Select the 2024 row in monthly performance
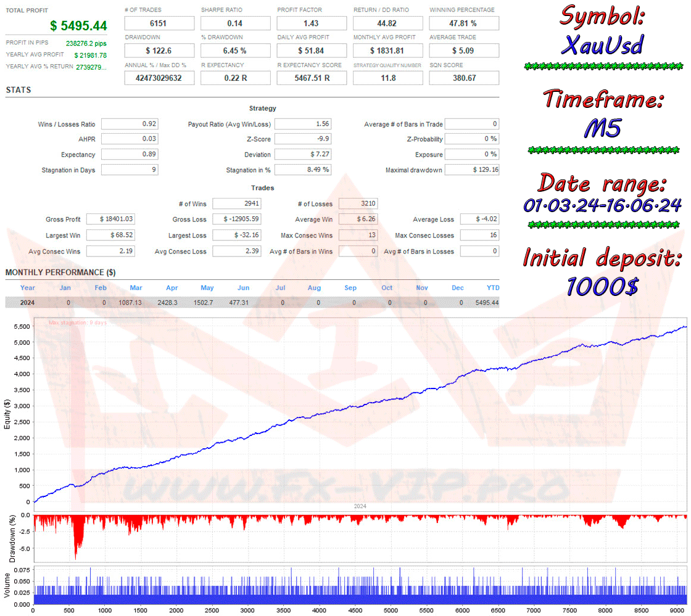 27,303
